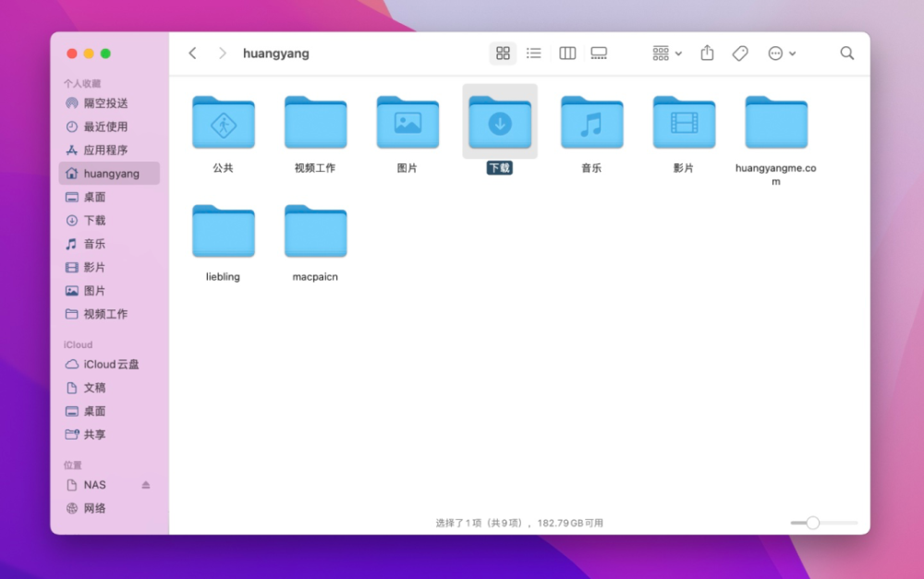The height and width of the screenshot is (579, 924).
Task: Open the 音乐 music folder
Action: (591, 123)
